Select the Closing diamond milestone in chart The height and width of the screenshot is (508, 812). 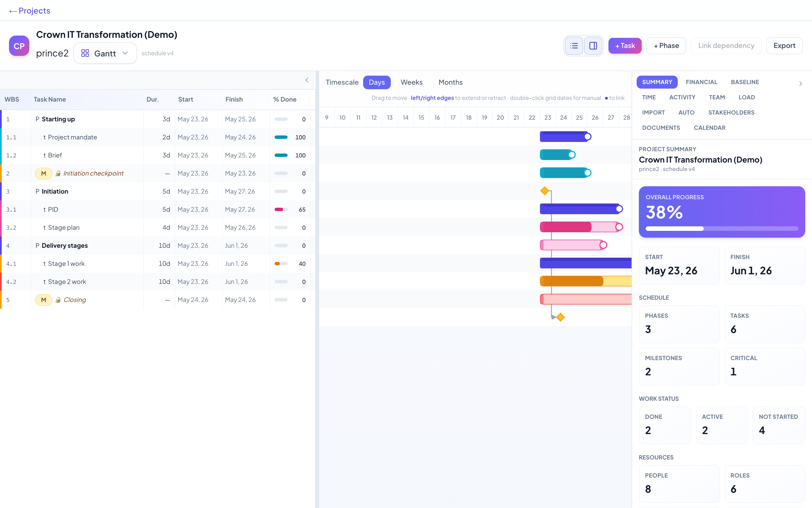560,317
